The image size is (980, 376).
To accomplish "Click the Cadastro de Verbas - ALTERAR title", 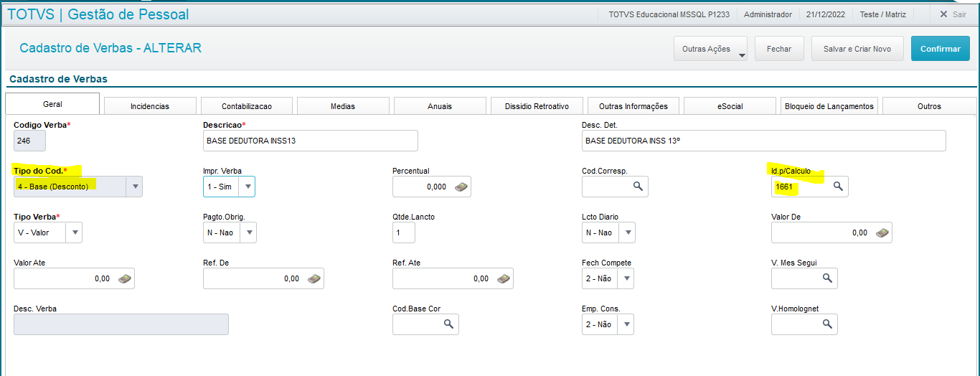I will [110, 48].
